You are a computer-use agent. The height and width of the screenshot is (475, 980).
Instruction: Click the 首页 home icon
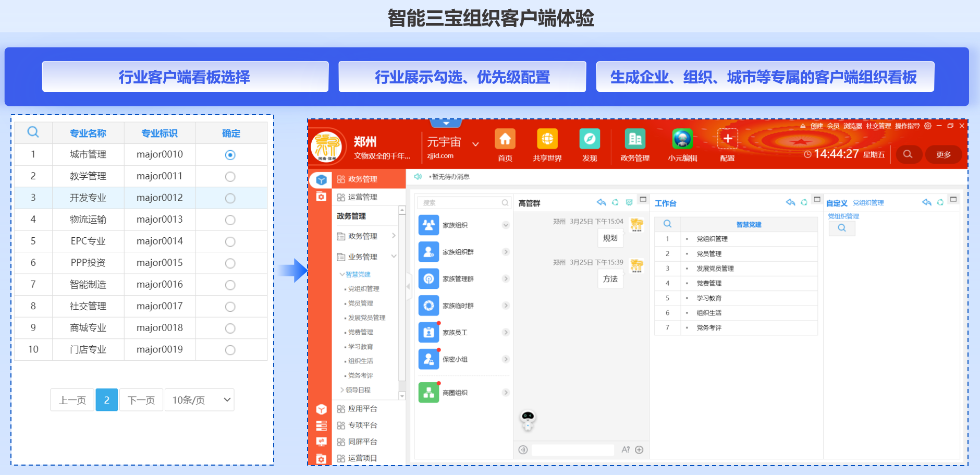(505, 140)
